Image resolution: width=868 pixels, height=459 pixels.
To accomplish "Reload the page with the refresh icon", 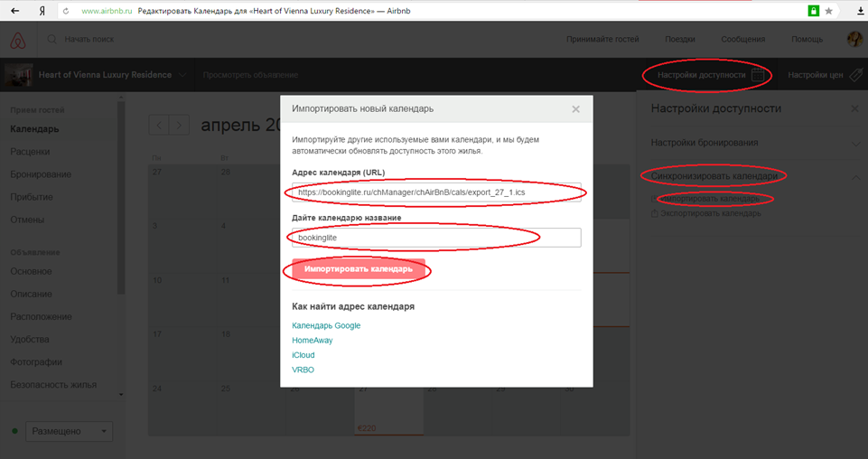I will point(66,11).
